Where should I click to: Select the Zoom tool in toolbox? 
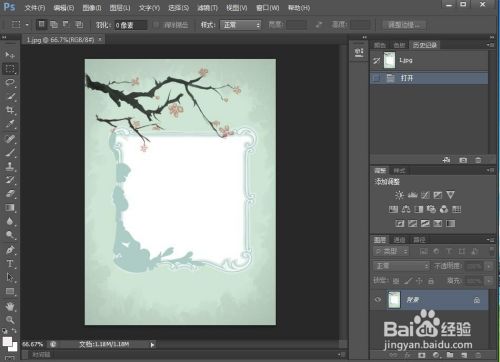pyautogui.click(x=10, y=320)
